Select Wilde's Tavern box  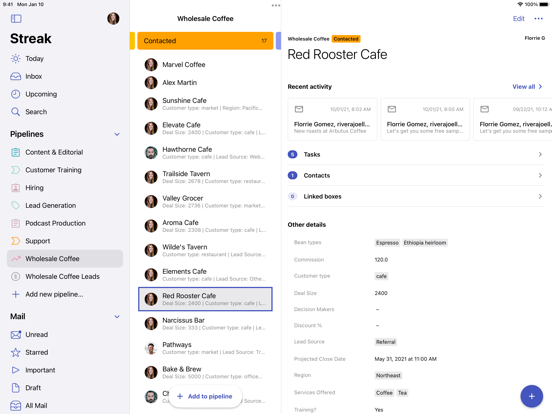click(205, 250)
